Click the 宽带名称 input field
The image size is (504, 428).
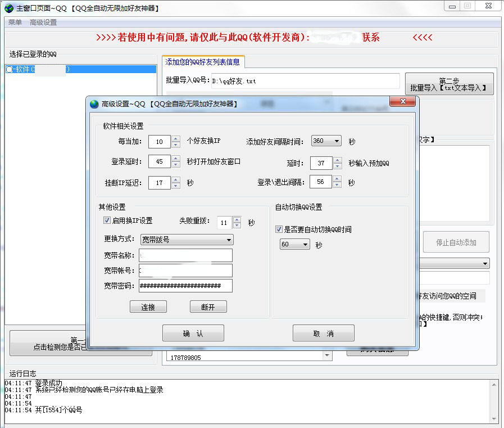point(185,255)
